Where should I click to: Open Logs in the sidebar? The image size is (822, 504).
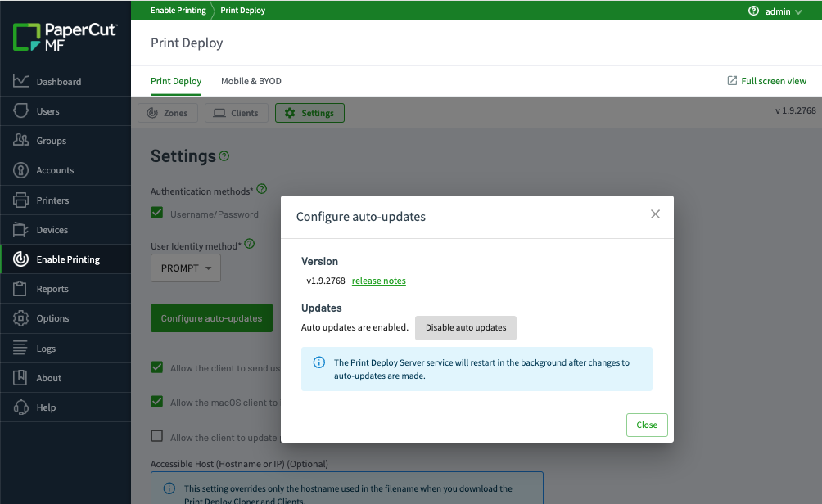pyautogui.click(x=65, y=348)
